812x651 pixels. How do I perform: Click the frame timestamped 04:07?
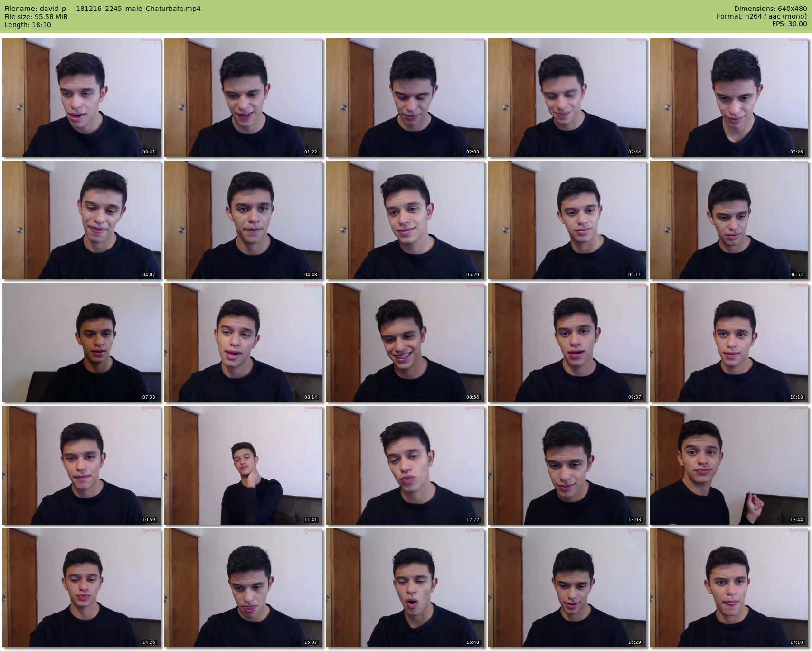click(82, 220)
